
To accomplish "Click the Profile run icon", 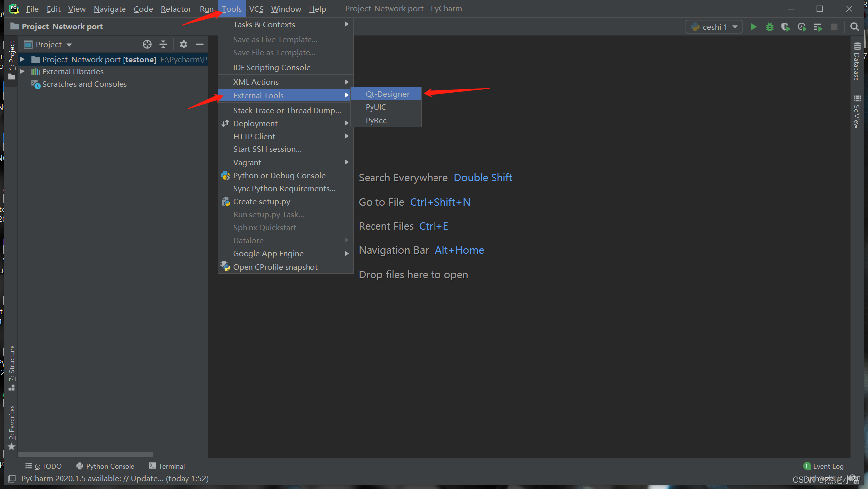I will point(802,27).
